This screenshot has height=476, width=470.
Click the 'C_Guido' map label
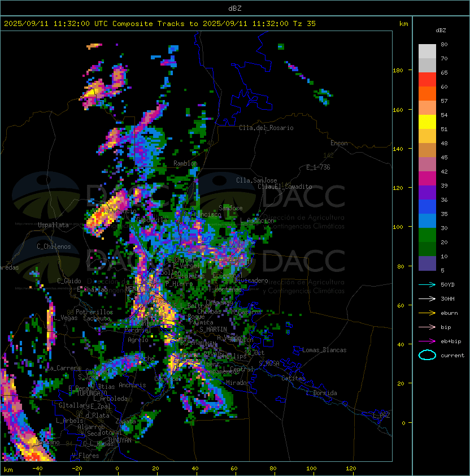tap(69, 281)
